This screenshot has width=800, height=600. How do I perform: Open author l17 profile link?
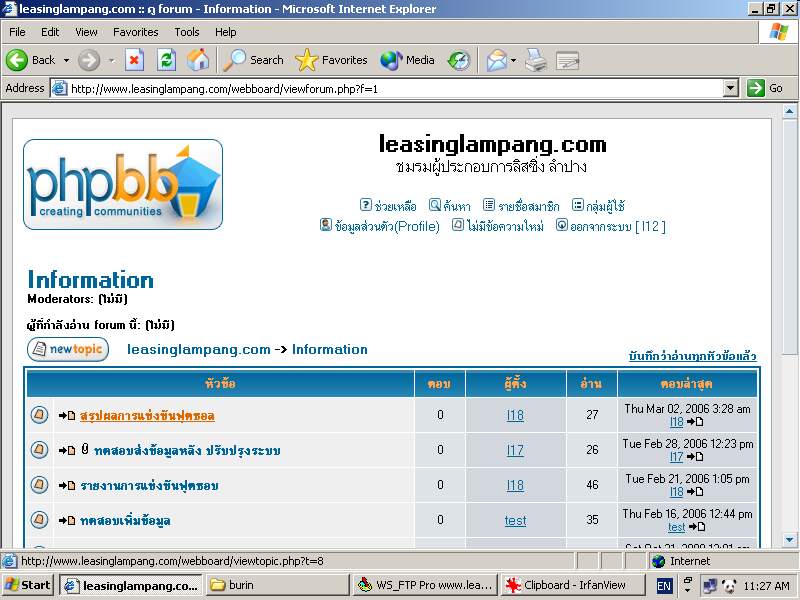point(515,450)
